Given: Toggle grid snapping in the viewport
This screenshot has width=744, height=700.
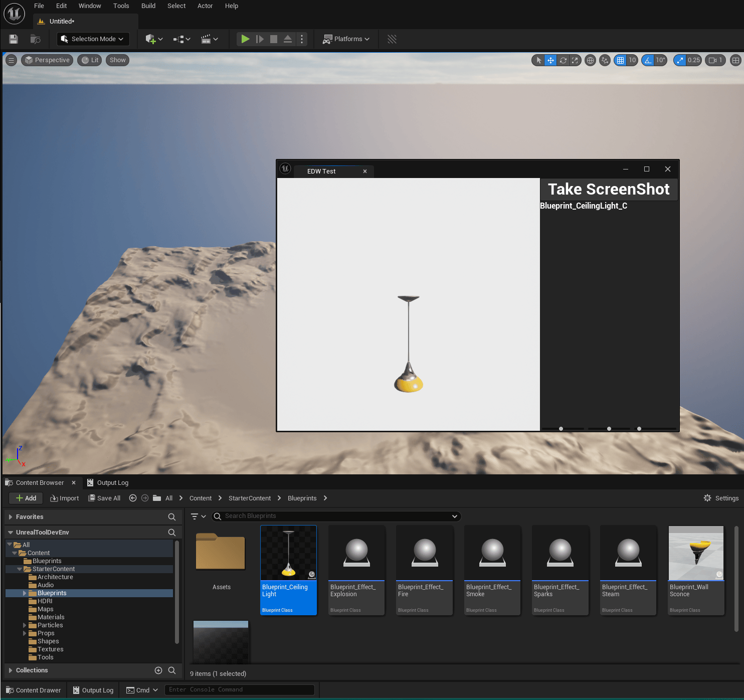Looking at the screenshot, I should (620, 60).
